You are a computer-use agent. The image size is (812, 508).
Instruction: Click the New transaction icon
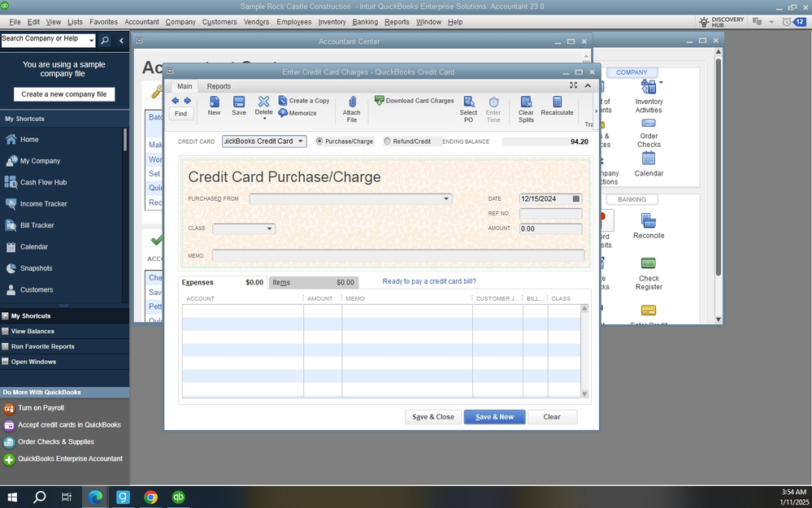tap(214, 102)
